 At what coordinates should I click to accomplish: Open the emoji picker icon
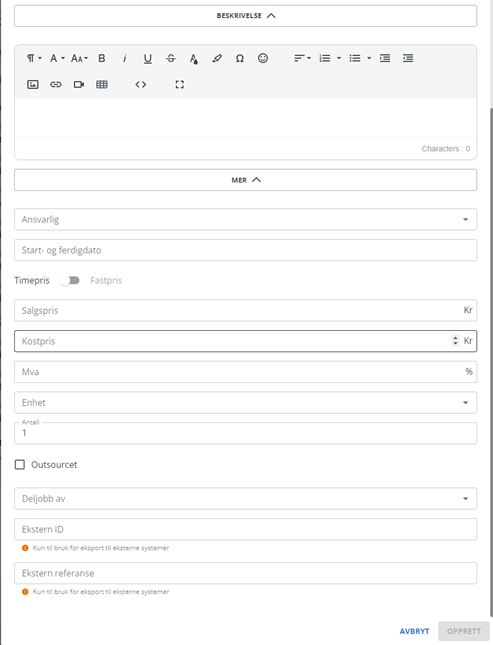pos(263,58)
